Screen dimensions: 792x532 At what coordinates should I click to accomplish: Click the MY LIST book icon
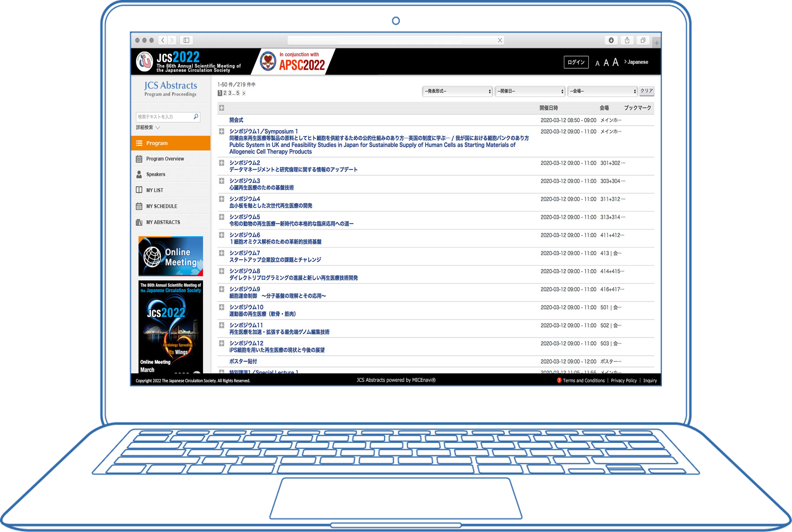pyautogui.click(x=139, y=190)
